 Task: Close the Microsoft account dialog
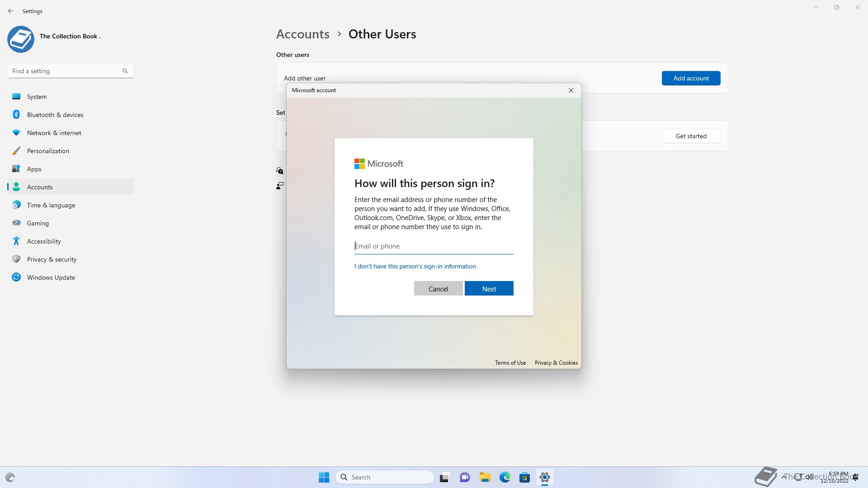tap(571, 90)
